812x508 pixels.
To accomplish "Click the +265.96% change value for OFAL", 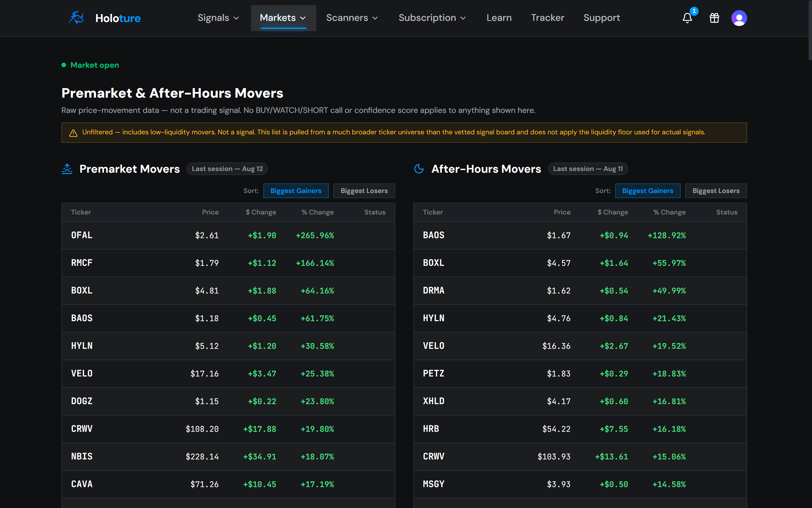I will [x=315, y=236].
